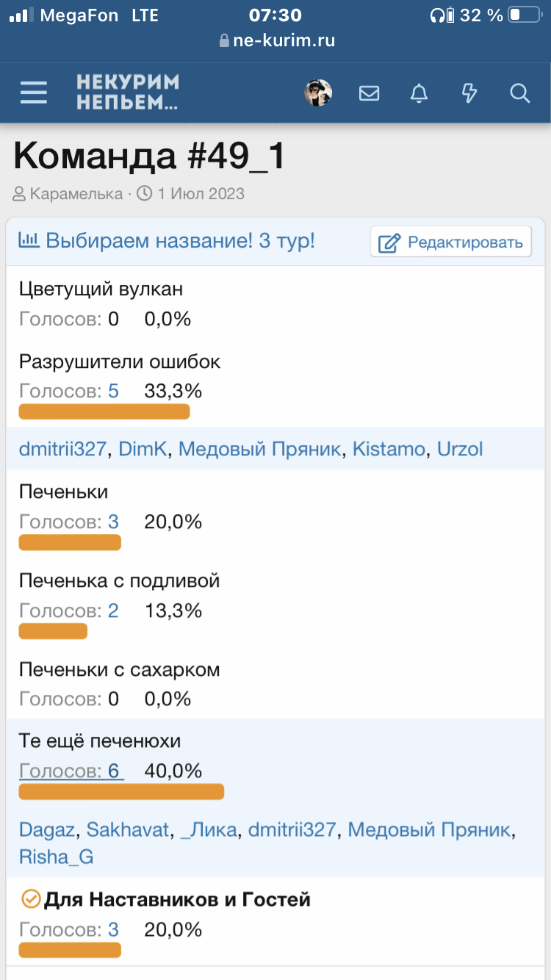Open the envelope messages icon
Screen dimensions: 551x980
(x=369, y=93)
